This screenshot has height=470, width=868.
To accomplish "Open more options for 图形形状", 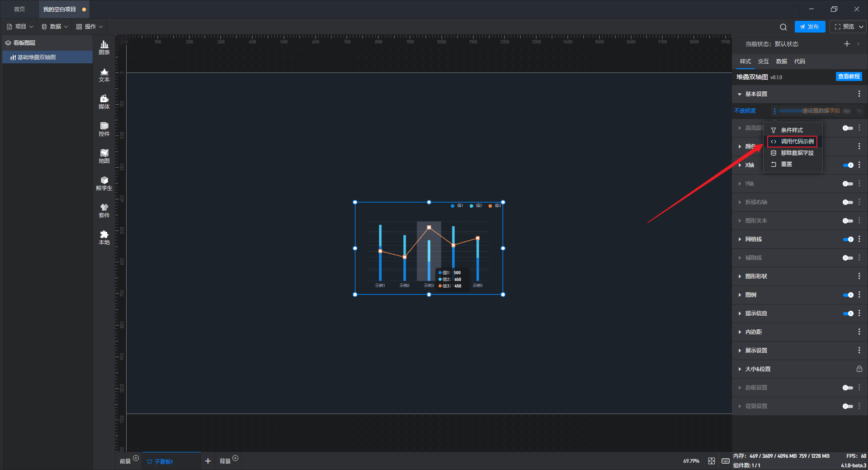I will point(859,276).
